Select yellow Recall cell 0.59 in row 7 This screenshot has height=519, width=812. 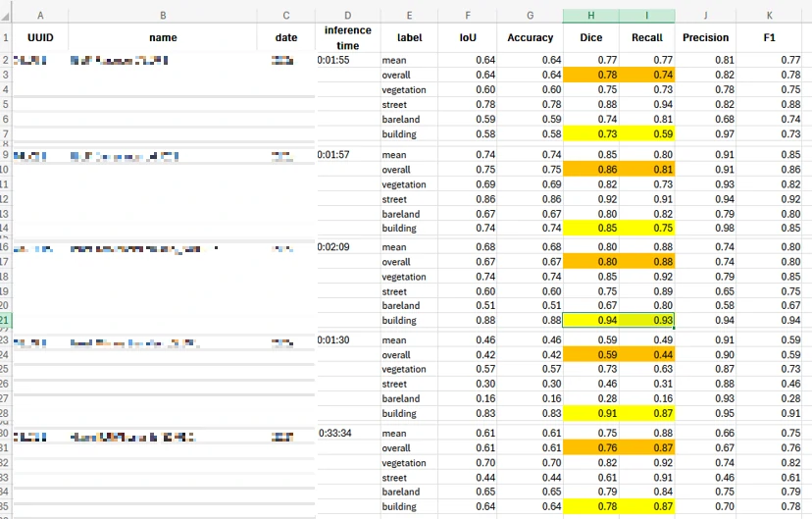(x=647, y=134)
